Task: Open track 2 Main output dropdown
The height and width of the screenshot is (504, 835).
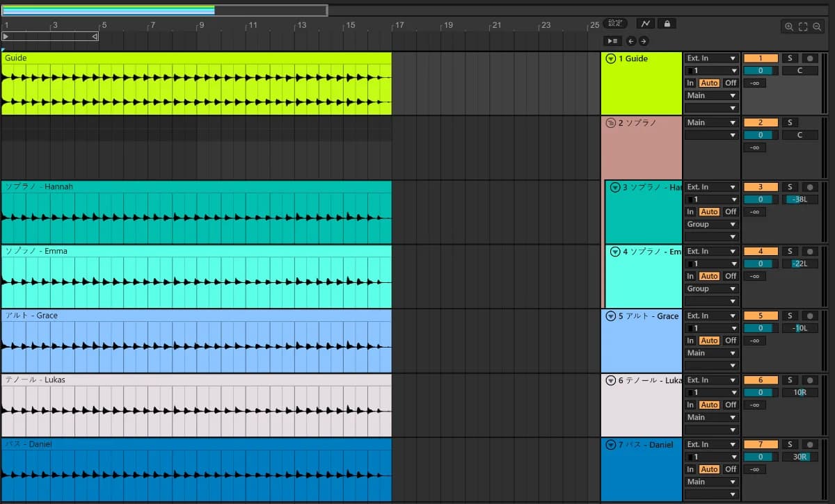Action: 711,122
